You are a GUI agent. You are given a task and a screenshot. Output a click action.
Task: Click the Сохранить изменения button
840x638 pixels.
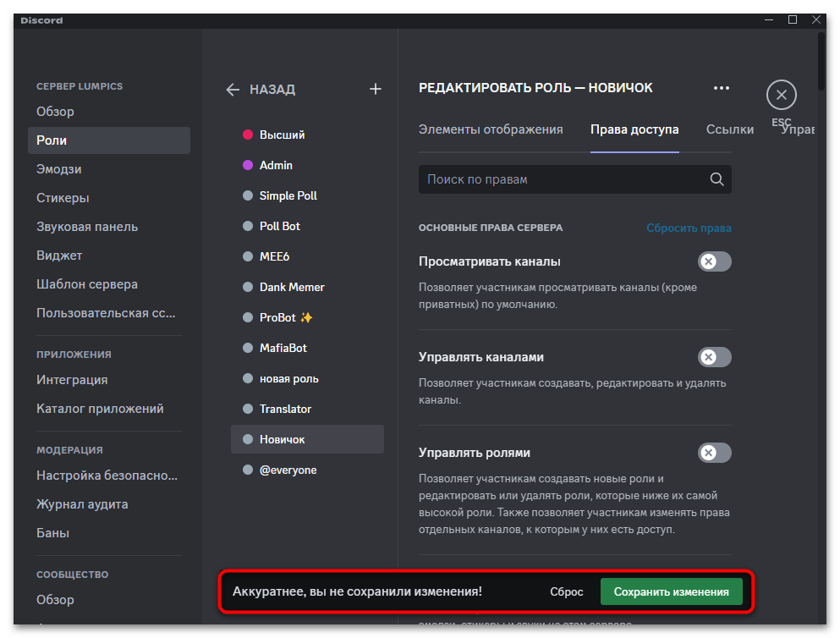[671, 592]
